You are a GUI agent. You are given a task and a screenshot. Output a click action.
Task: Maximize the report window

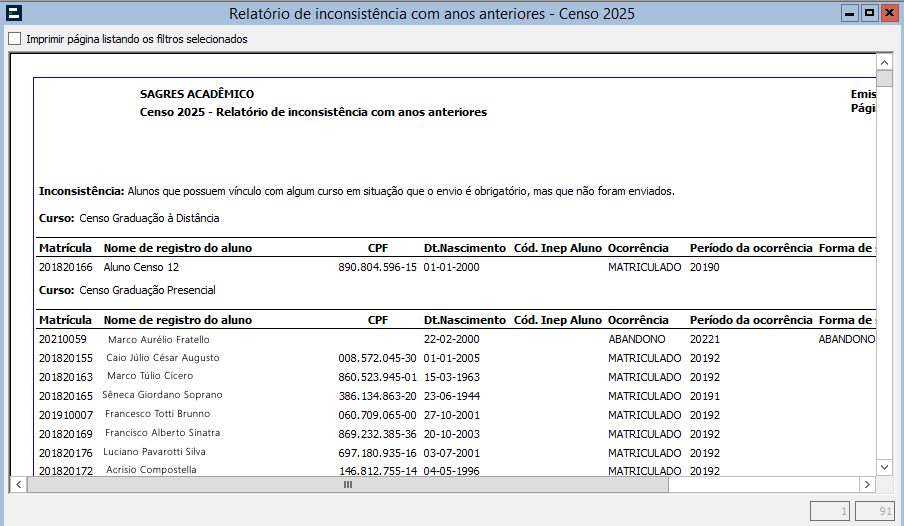coord(869,13)
